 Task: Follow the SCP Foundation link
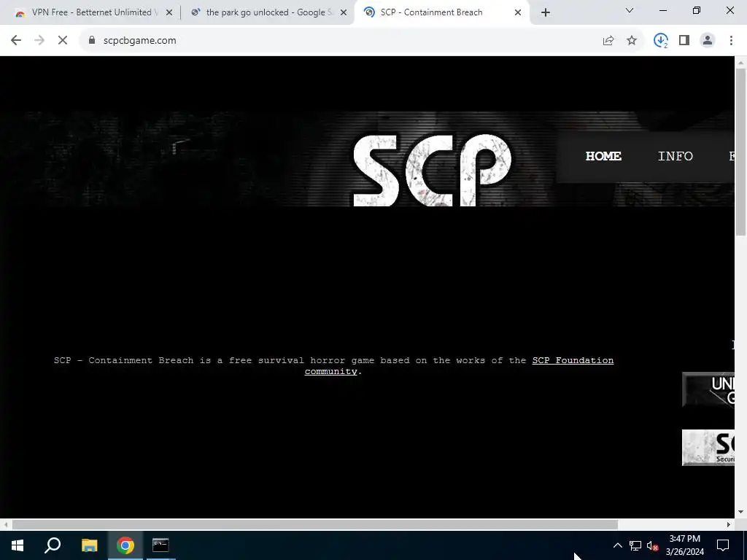click(x=573, y=360)
